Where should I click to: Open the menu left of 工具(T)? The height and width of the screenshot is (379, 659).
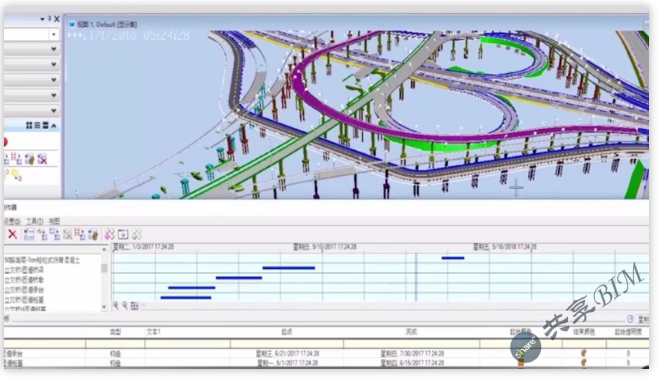pos(13,221)
